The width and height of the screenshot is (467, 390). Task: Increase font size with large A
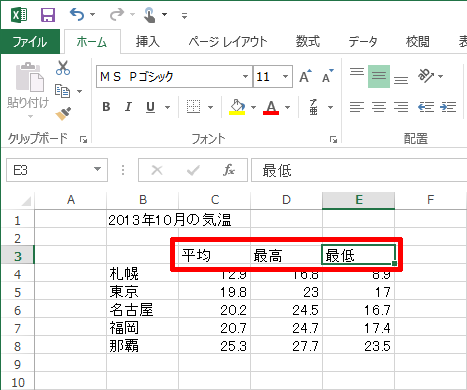(305, 76)
